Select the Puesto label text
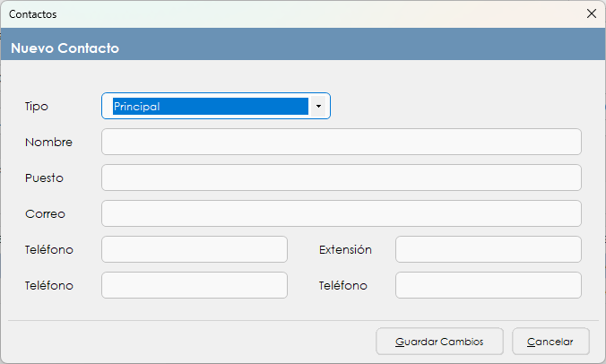 pos(44,178)
